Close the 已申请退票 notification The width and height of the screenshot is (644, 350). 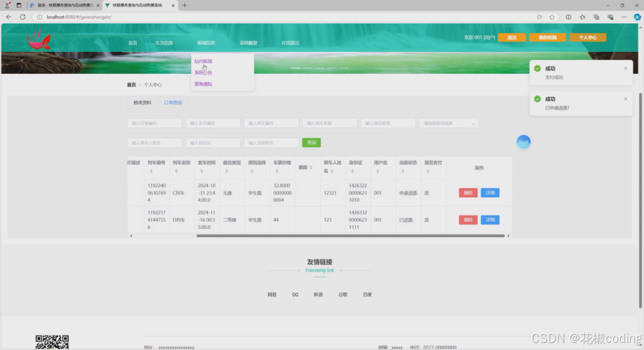pyautogui.click(x=625, y=99)
